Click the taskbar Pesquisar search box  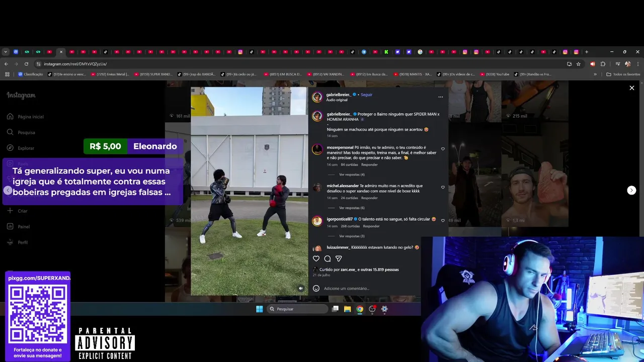297,309
